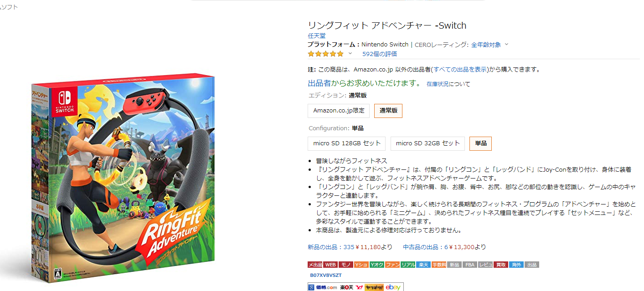Expand the 全年齢対象 CERO rating dropdown
The width and height of the screenshot is (644, 291).
tap(490, 45)
